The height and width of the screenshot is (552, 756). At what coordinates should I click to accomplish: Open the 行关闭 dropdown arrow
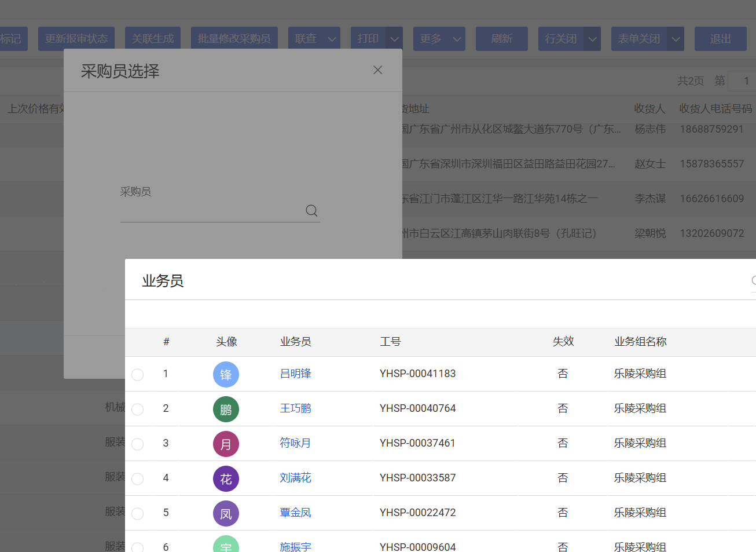(592, 39)
